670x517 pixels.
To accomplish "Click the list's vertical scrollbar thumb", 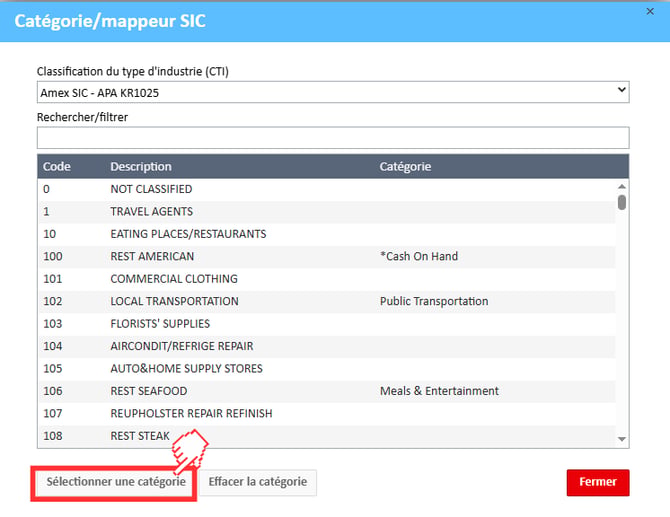I will (x=622, y=202).
